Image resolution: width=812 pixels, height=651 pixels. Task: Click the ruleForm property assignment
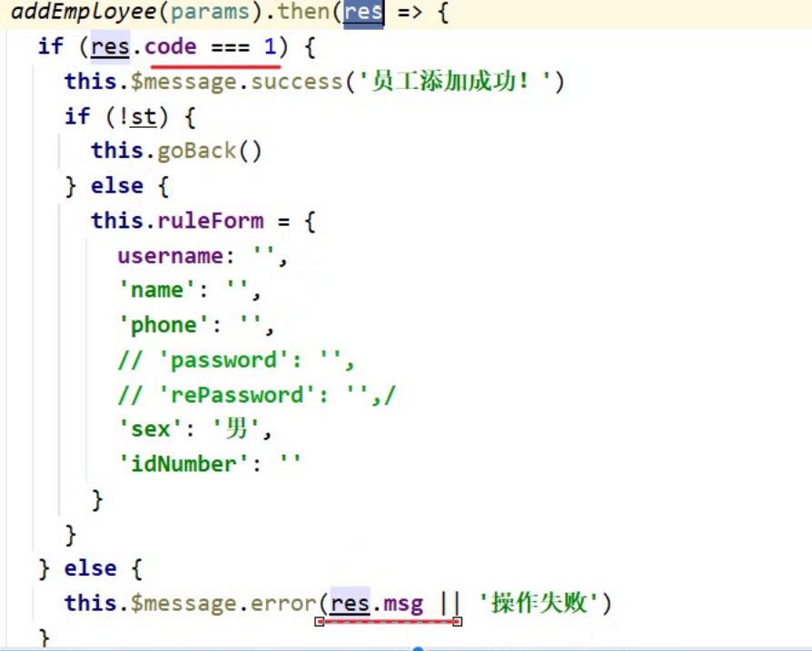[210, 221]
